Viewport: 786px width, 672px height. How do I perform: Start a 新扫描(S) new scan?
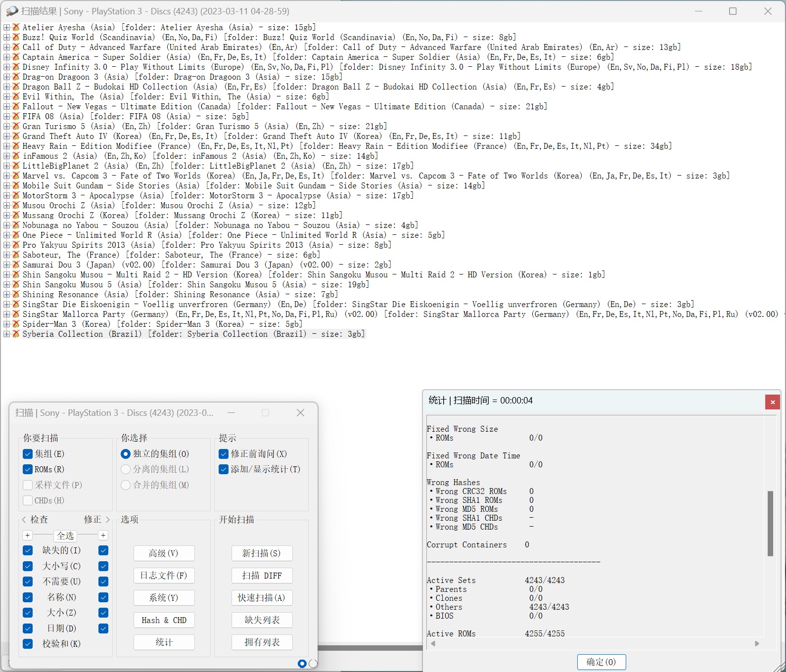[262, 553]
